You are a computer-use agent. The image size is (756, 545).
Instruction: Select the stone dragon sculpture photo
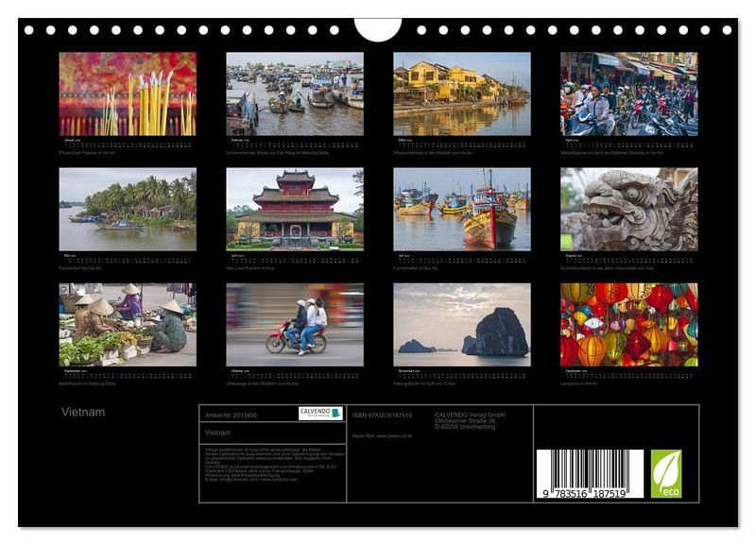tap(629, 209)
